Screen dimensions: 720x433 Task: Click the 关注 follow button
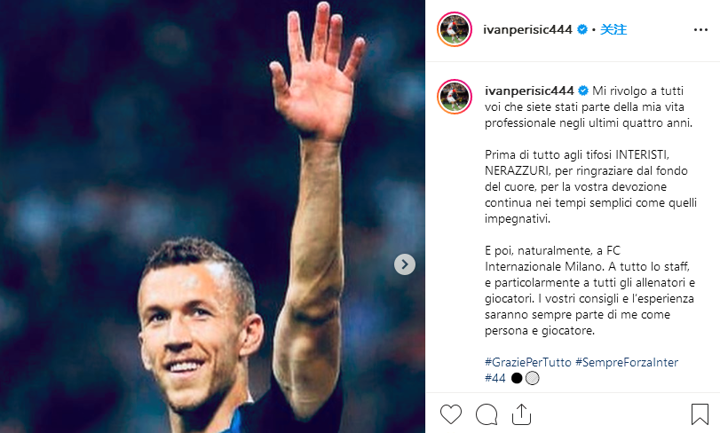613,30
